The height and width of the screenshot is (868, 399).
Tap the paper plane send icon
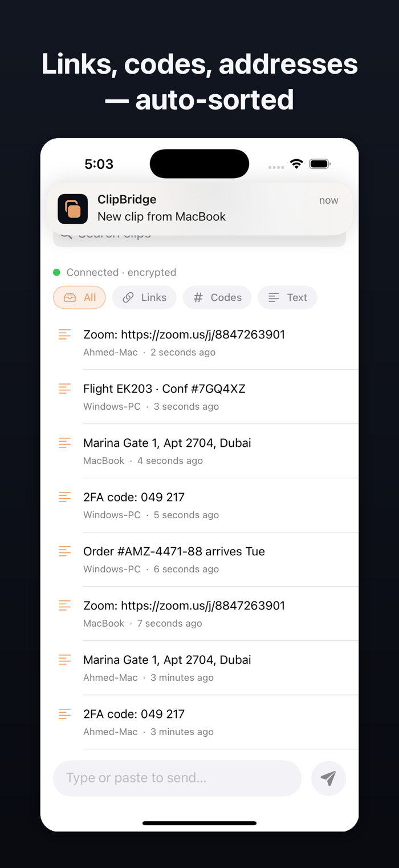tap(328, 778)
